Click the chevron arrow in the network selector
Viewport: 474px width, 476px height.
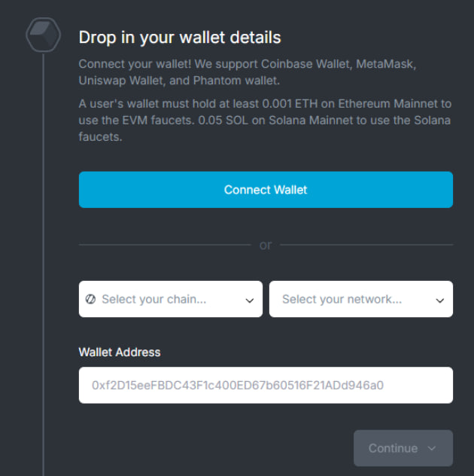440,301
